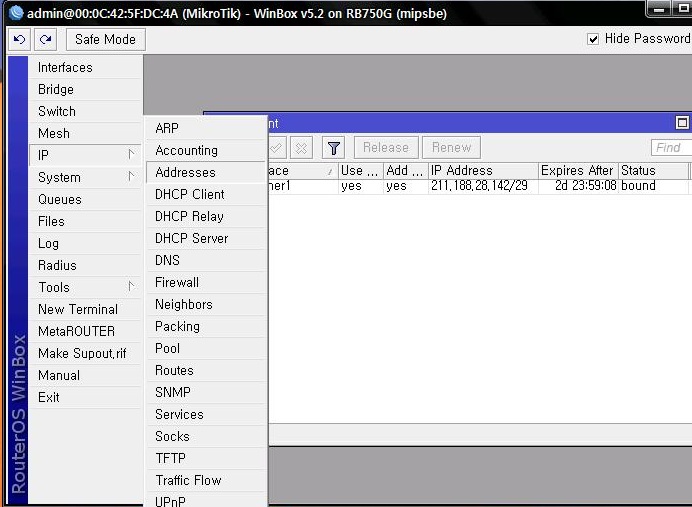The height and width of the screenshot is (507, 692).
Task: Click the Find input field
Action: coord(671,148)
